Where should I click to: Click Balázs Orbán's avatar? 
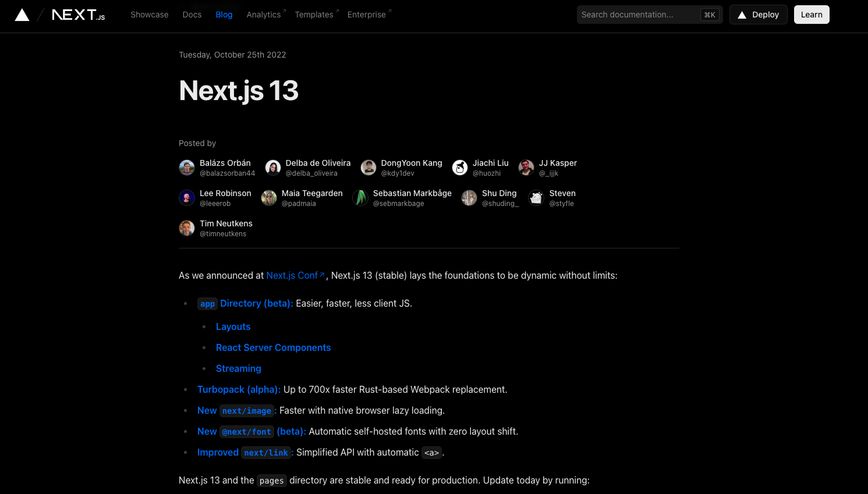[x=187, y=168]
